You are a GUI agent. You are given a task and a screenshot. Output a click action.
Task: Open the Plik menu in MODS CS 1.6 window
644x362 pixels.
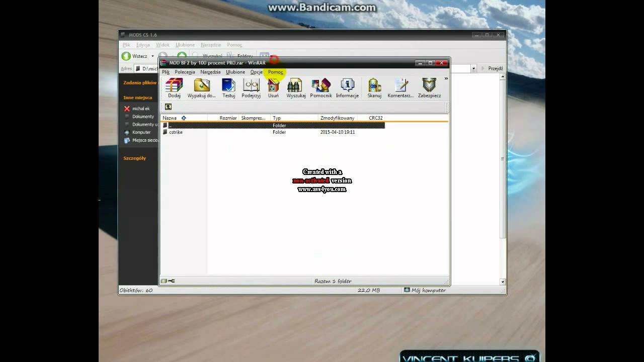click(x=126, y=45)
